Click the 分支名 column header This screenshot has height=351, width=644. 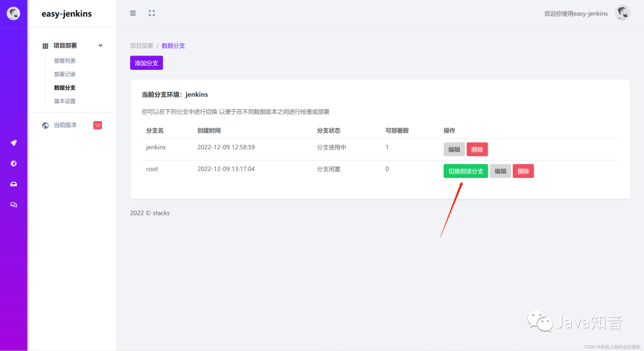pos(155,130)
